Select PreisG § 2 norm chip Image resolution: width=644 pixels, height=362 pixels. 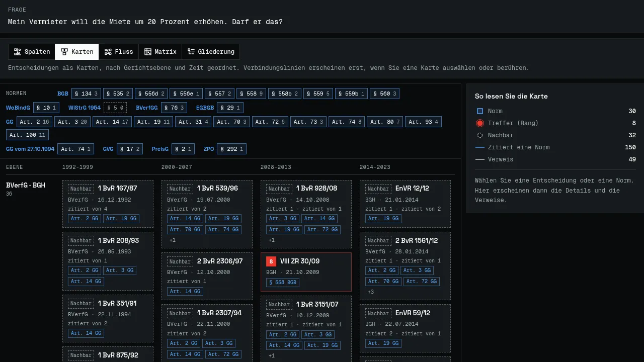tap(183, 149)
